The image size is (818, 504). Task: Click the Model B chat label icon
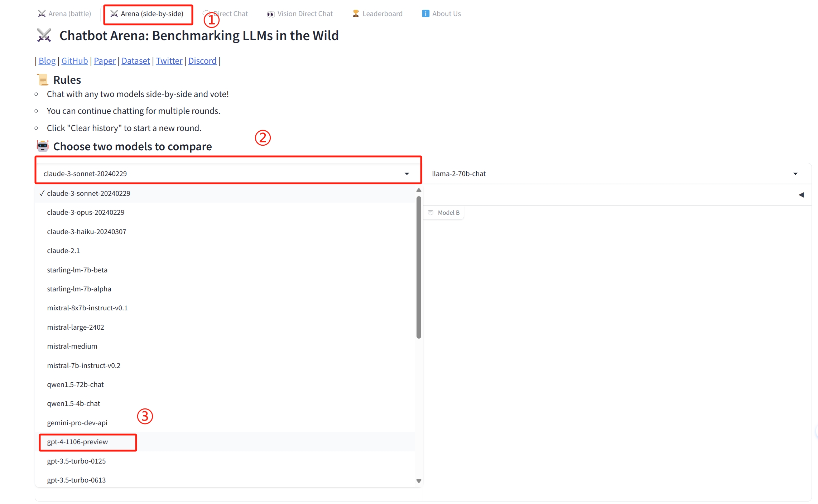430,213
